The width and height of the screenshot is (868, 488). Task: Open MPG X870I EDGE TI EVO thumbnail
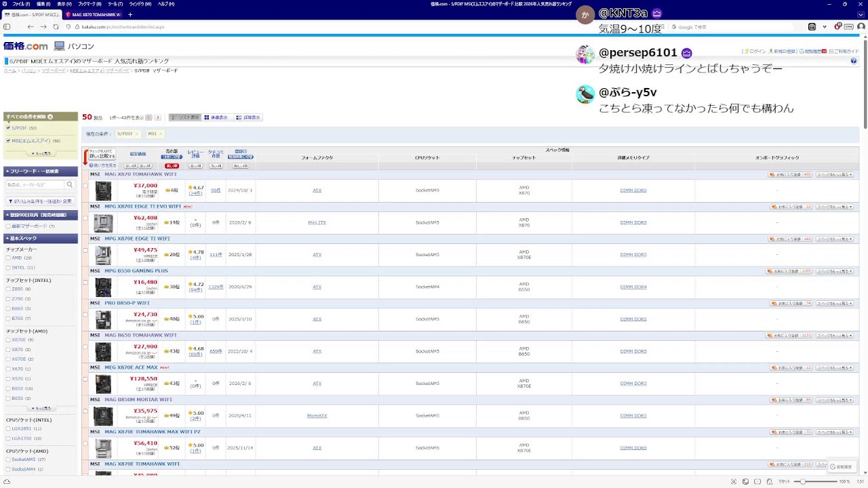pos(103,222)
